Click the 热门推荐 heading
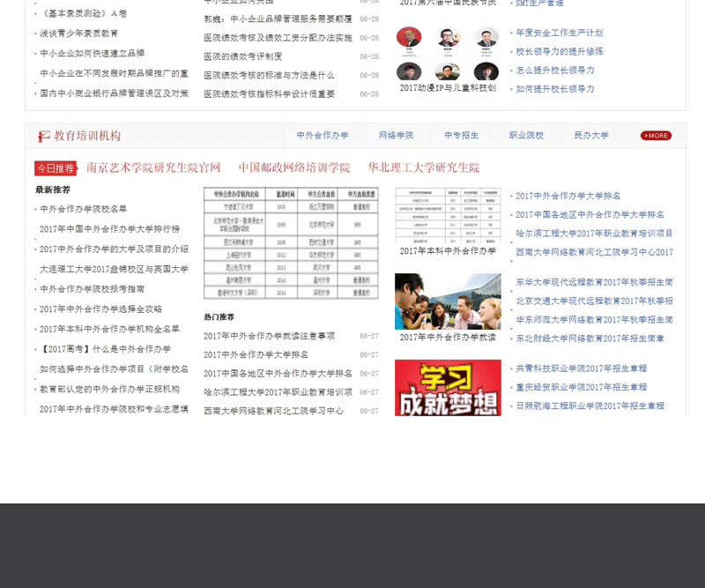Viewport: 705px width, 588px height. [219, 317]
